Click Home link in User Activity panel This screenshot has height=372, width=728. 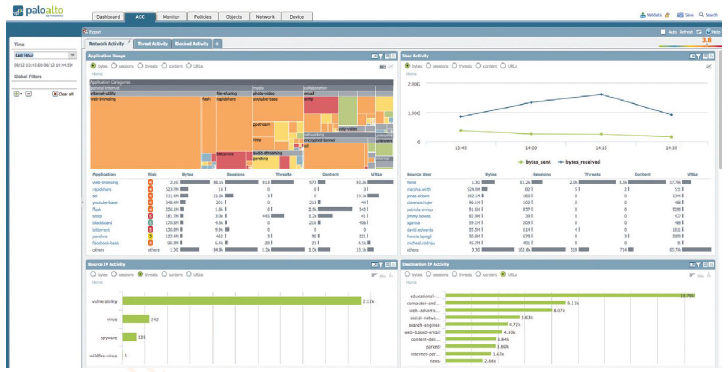click(411, 74)
